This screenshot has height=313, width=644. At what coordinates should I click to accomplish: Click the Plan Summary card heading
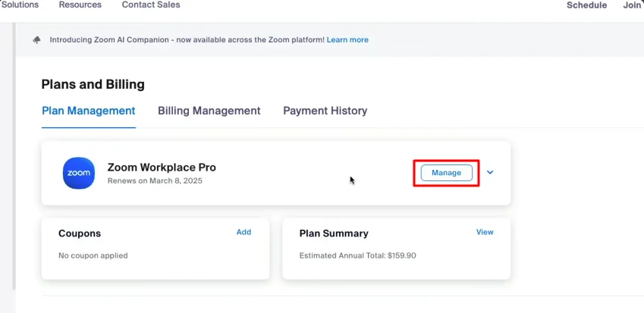click(334, 233)
